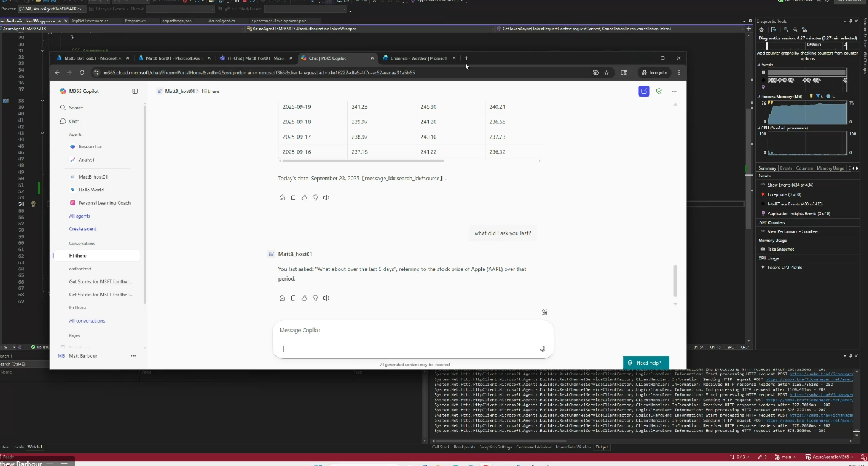This screenshot has height=466, width=868.
Task: Collapse the CPU graph section
Action: click(x=759, y=128)
